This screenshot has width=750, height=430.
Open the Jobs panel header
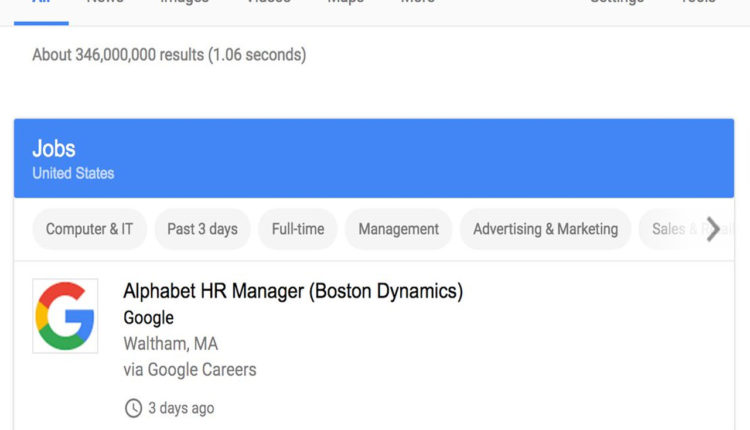[374, 158]
